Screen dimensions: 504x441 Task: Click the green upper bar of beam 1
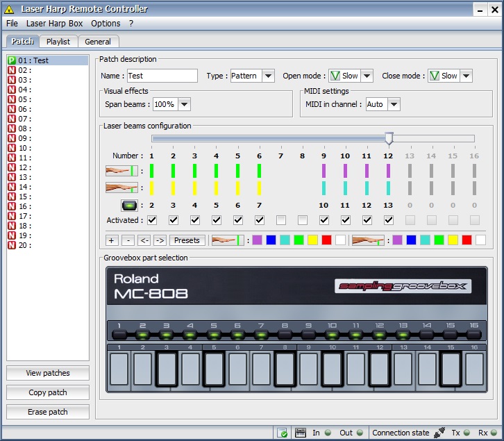pyautogui.click(x=152, y=171)
